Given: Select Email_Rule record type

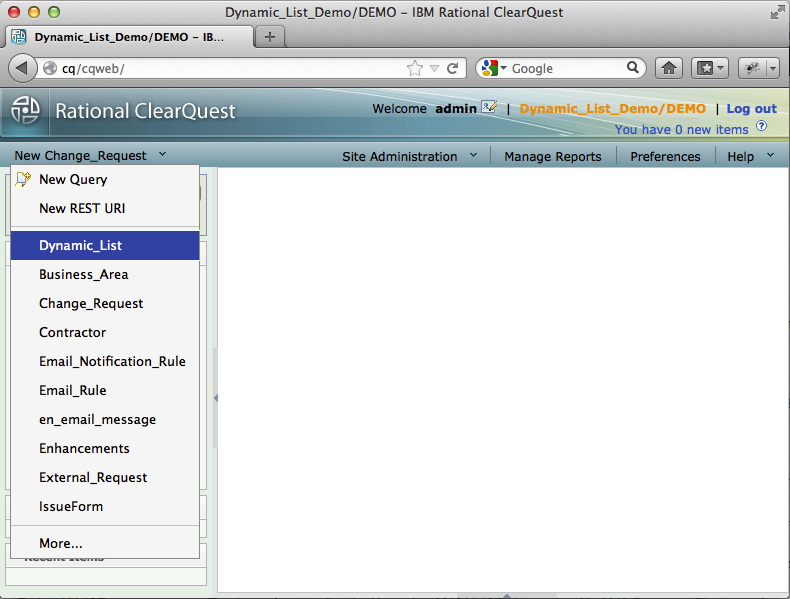Looking at the screenshot, I should (x=105, y=390).
